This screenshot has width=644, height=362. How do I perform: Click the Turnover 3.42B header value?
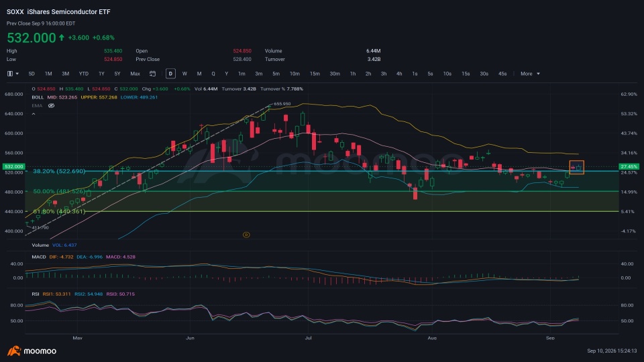(374, 59)
